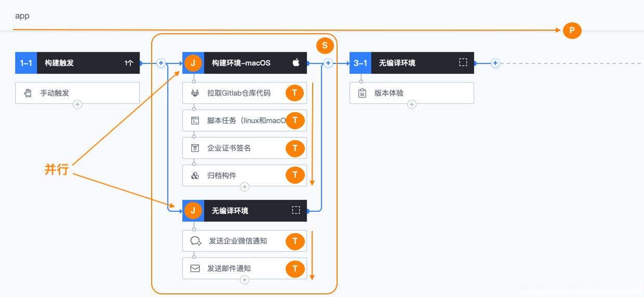Click the Gitlab fox icon

[x=195, y=93]
